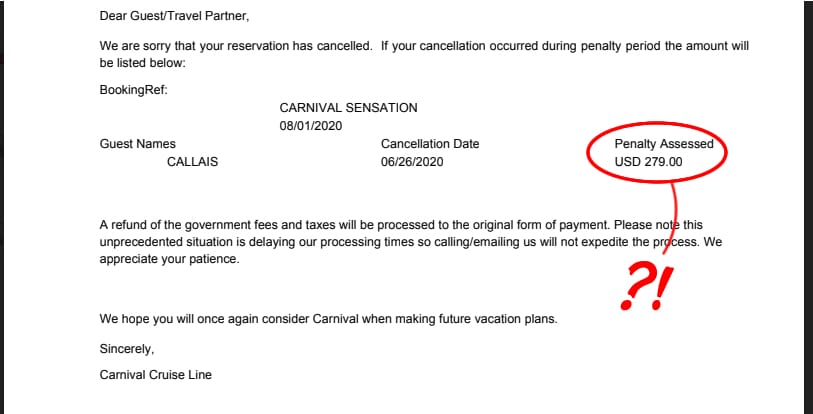Click the red circle around the penalty
The width and height of the screenshot is (813, 414).
(x=657, y=152)
